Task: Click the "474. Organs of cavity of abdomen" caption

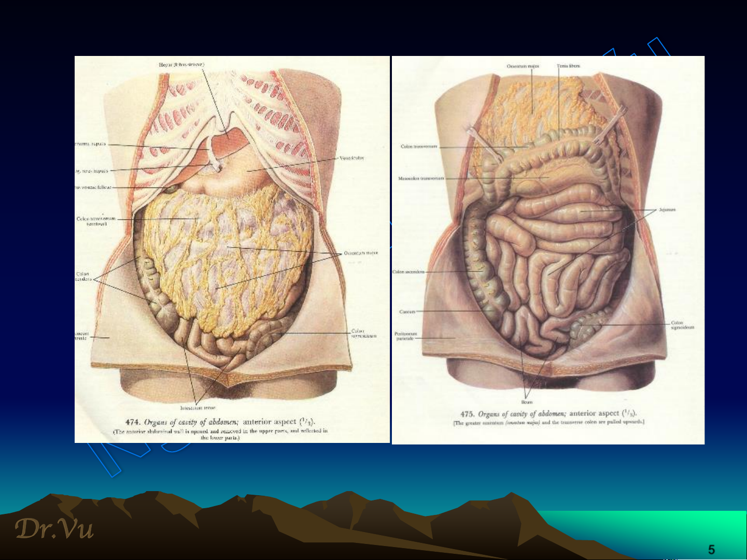Action: click(x=220, y=422)
